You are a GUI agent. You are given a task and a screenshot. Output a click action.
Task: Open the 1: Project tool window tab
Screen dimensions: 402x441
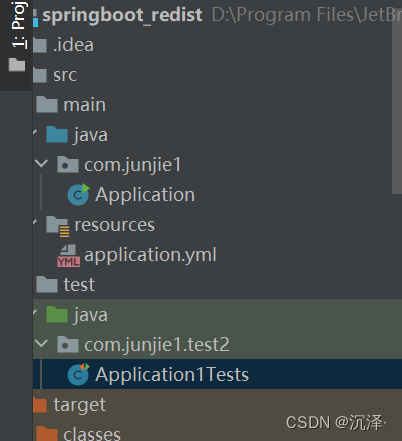[x=18, y=24]
